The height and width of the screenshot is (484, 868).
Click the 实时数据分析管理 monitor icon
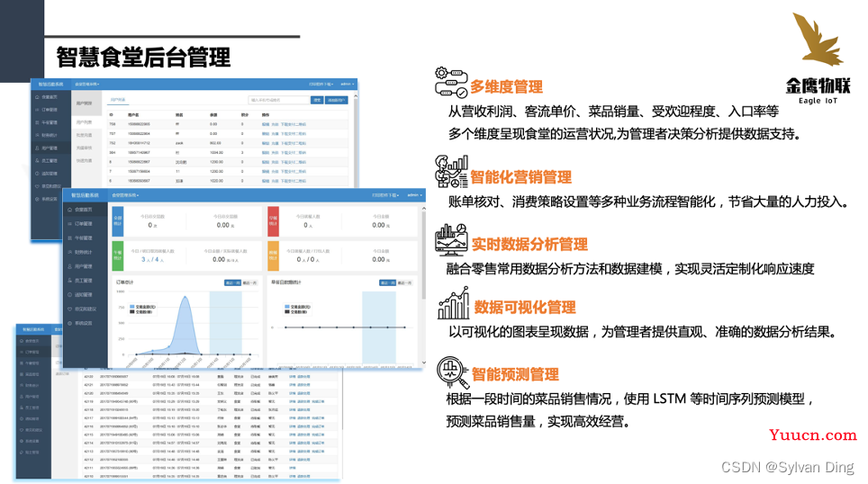pos(451,239)
